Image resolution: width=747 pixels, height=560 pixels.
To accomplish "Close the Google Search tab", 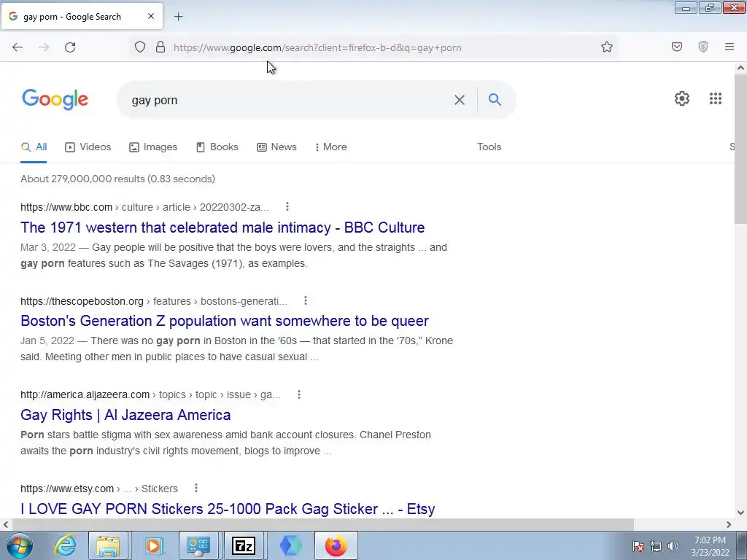I will (151, 16).
